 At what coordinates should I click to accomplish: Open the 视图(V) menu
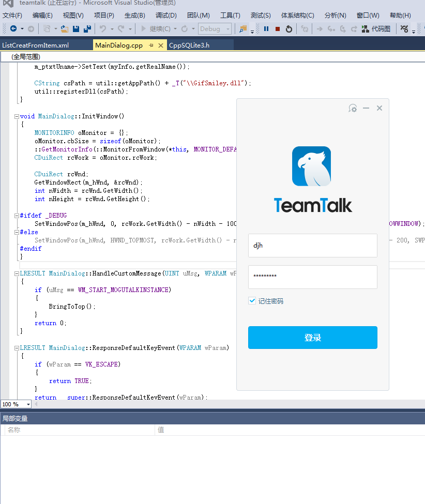coord(73,16)
